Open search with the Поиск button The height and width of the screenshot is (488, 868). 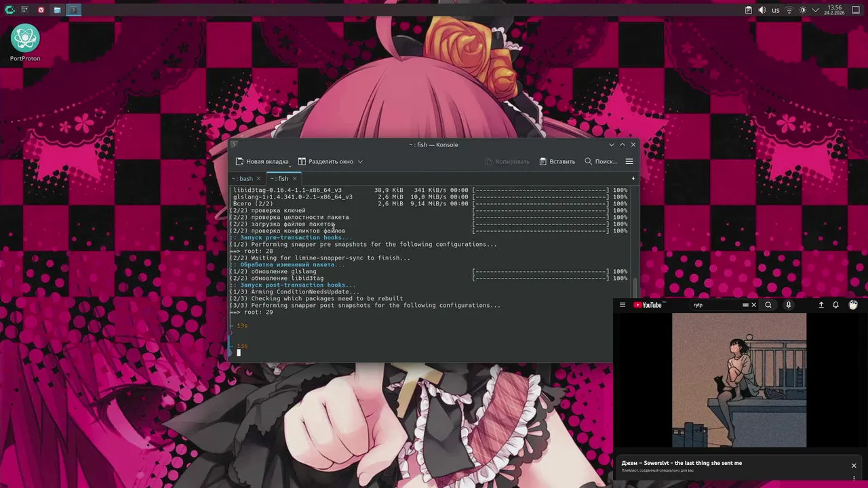coord(601,161)
